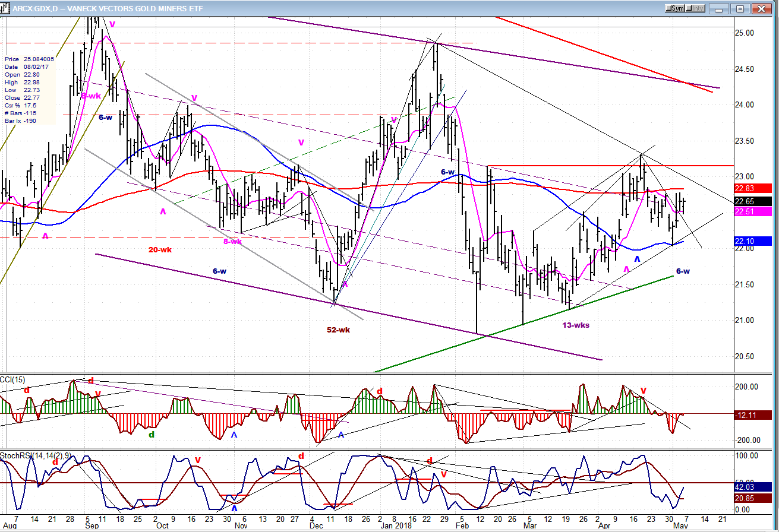This screenshot has height=532, width=779.
Task: Click the 13-wks cycle annotation
Action: coord(575,325)
